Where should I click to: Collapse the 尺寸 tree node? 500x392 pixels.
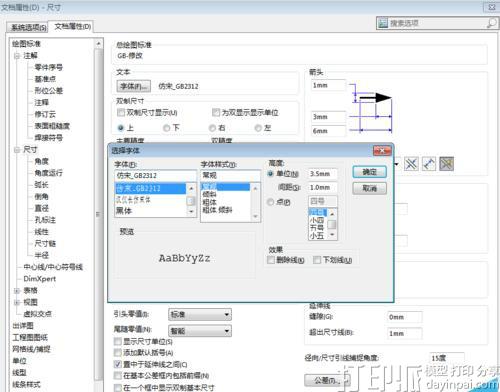pyautogui.click(x=17, y=150)
